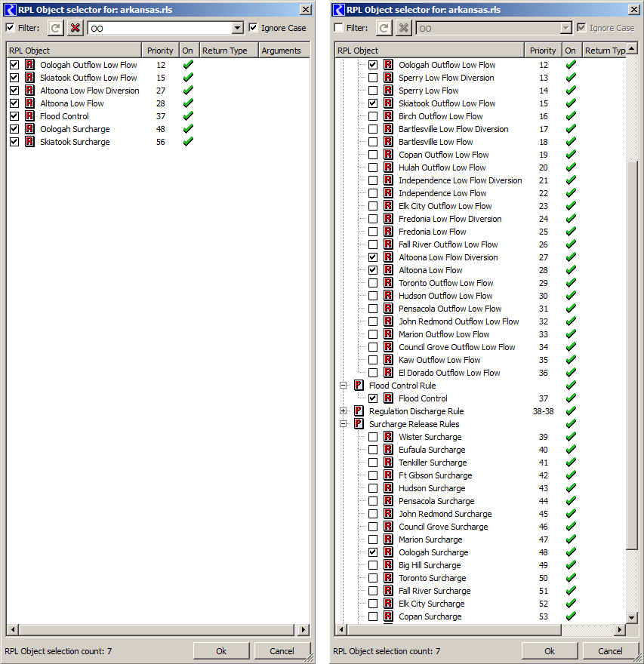Enable the Filter checkbox in right window
Screen dimensions: 644x664
coord(338,27)
